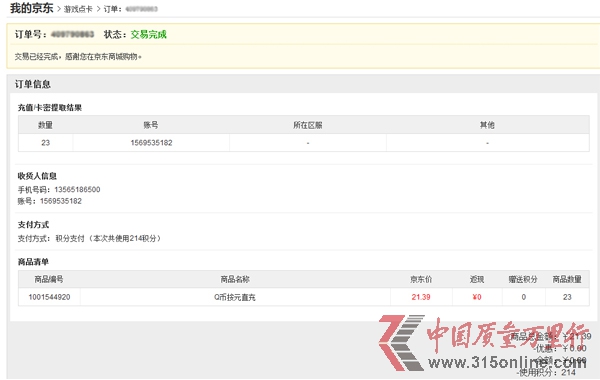Open the 我的京东 breadcrumb link
Screen dimensions: 600x380
(32, 8)
